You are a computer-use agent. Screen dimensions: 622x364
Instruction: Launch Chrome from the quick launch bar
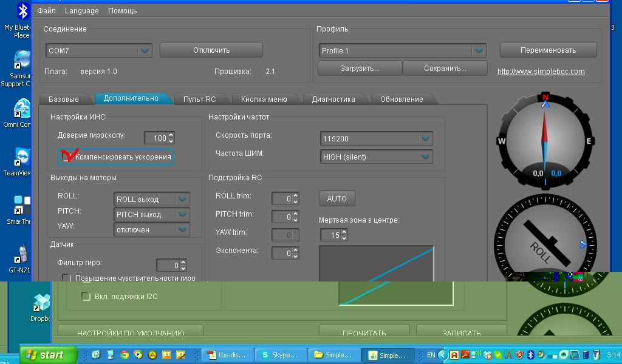(125, 355)
